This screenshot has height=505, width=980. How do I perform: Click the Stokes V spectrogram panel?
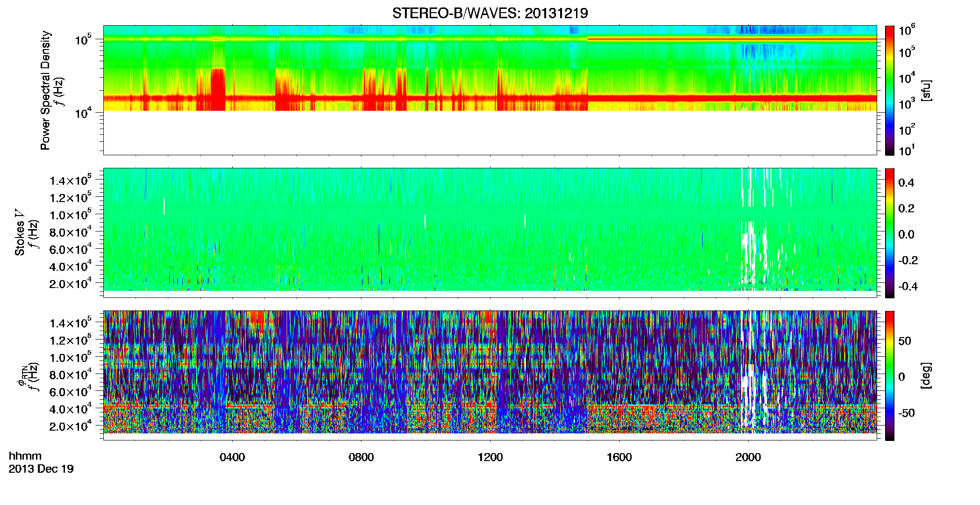[x=490, y=233]
